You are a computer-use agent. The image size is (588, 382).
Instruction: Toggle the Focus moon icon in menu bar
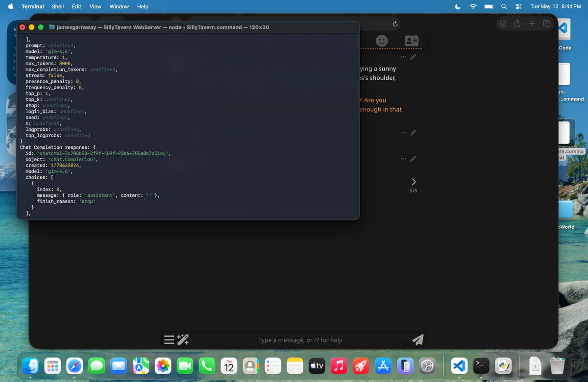(x=458, y=6)
